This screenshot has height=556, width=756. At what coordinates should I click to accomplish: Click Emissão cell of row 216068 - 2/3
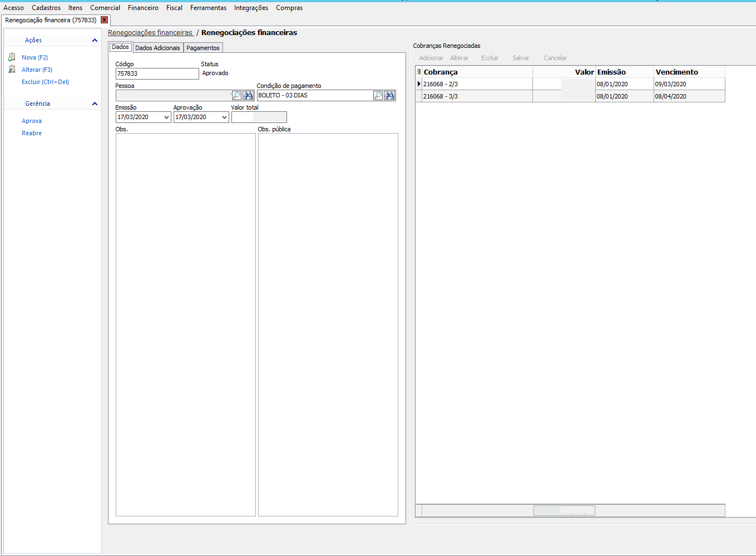pos(625,84)
